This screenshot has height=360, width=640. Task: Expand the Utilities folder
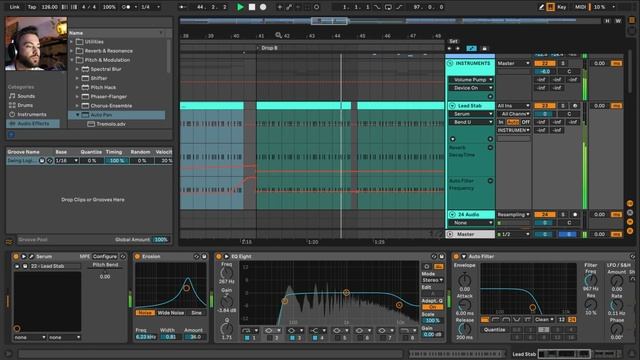tap(72, 42)
